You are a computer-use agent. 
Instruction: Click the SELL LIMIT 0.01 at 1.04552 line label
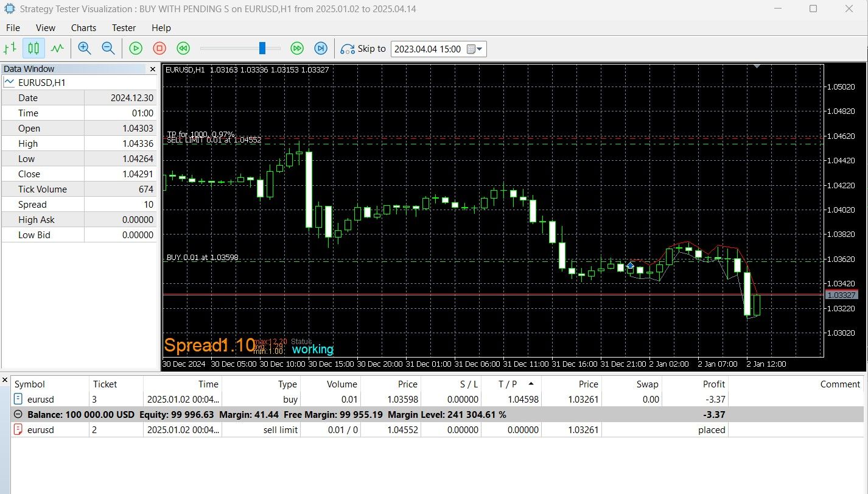[214, 140]
